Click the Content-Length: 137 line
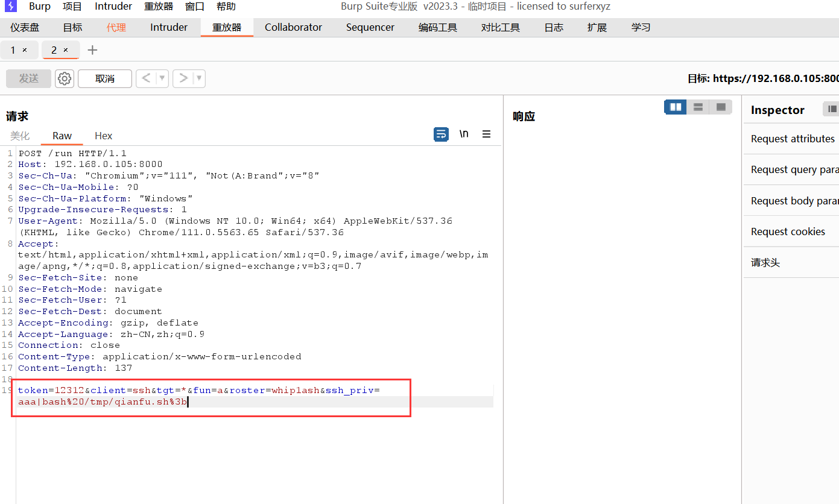This screenshot has width=839, height=504. tap(75, 368)
